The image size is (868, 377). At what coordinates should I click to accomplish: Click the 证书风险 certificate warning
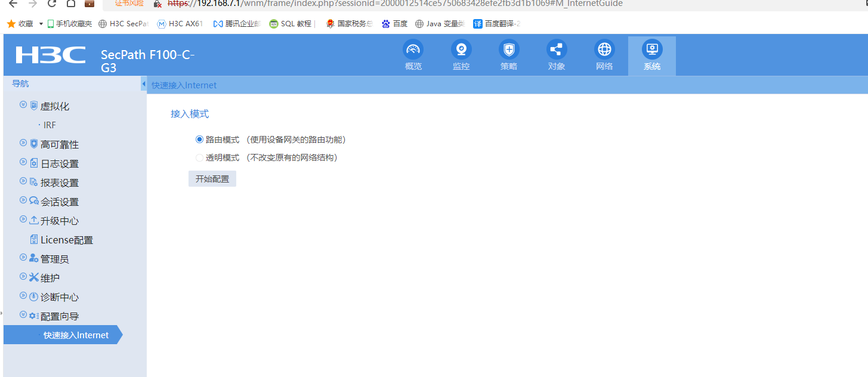click(x=129, y=3)
